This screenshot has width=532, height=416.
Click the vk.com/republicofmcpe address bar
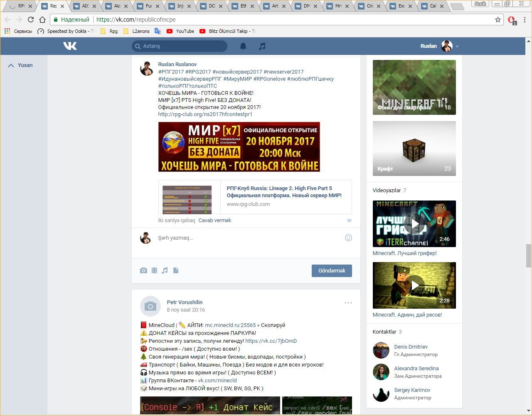[x=274, y=20]
